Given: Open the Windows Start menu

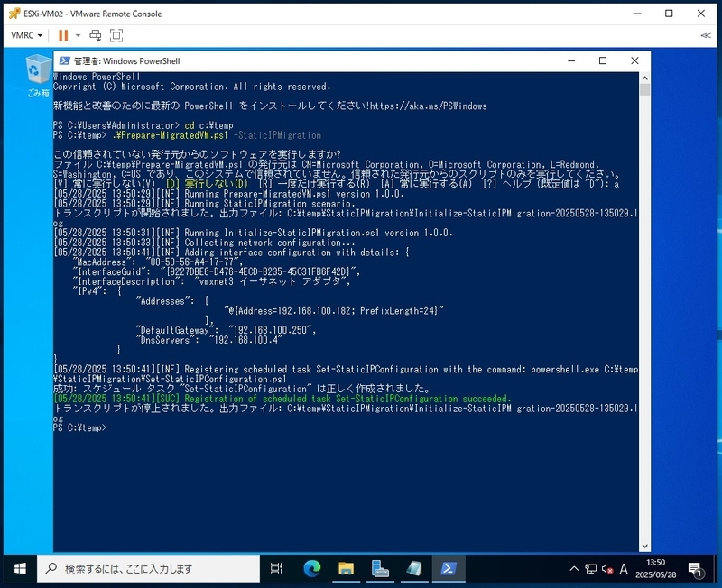Looking at the screenshot, I should (x=20, y=569).
